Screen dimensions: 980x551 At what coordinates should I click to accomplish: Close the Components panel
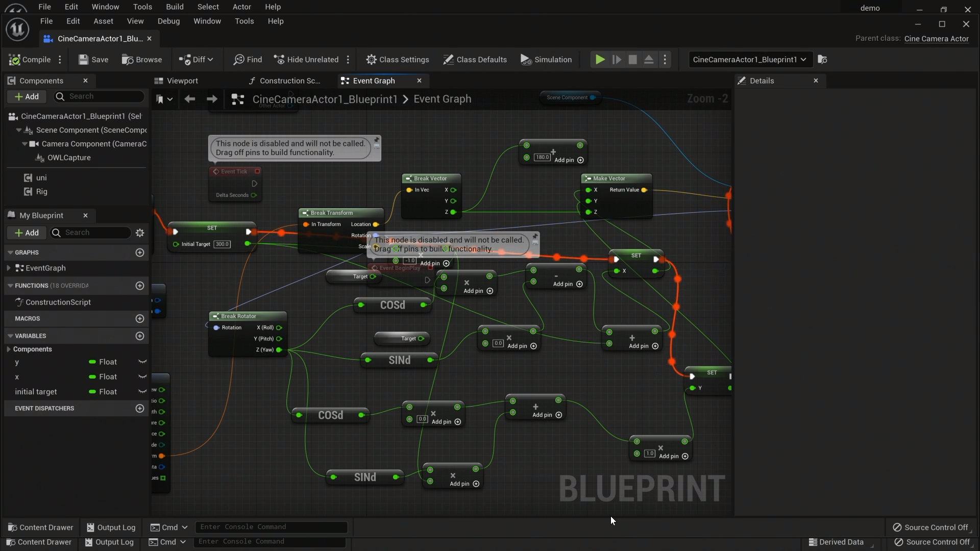(86, 81)
